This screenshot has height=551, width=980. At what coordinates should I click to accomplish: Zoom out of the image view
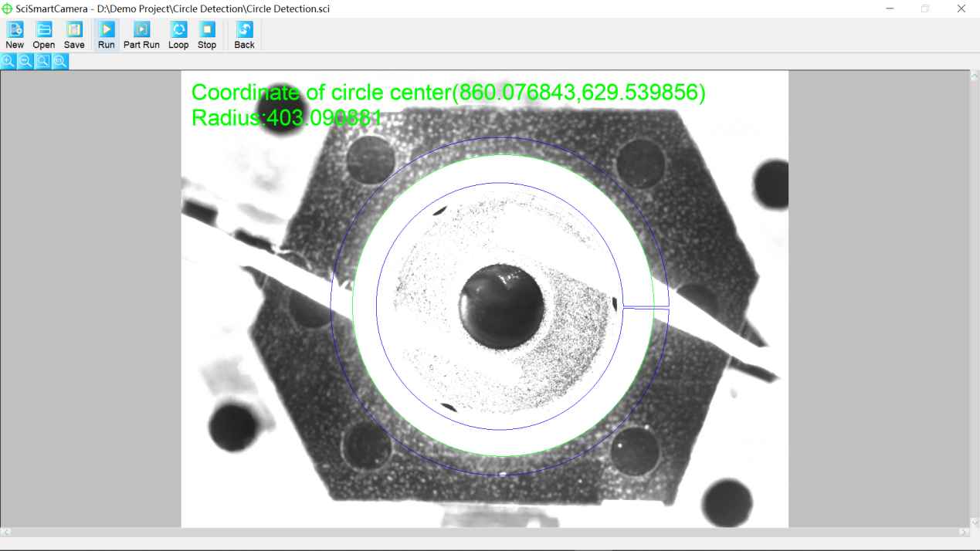[x=25, y=62]
